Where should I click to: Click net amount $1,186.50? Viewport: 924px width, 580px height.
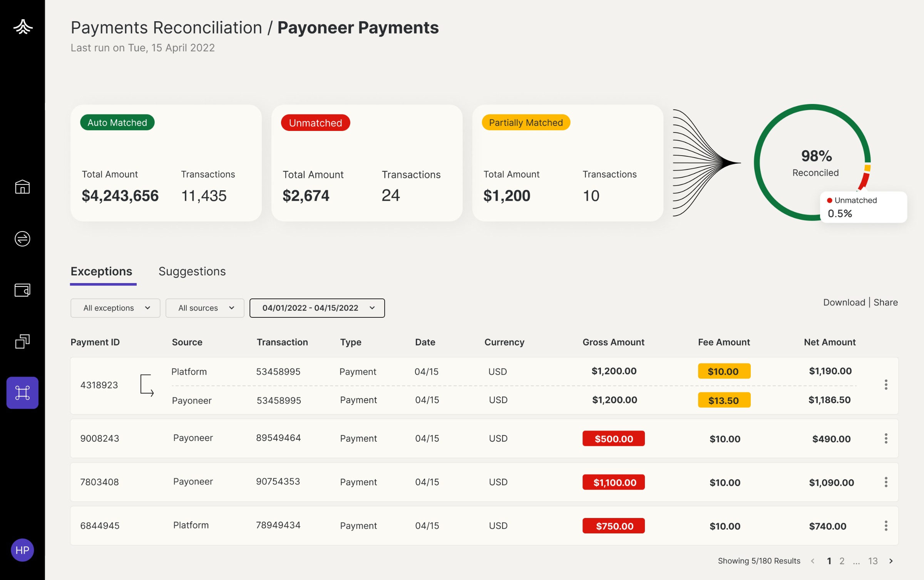coord(830,400)
